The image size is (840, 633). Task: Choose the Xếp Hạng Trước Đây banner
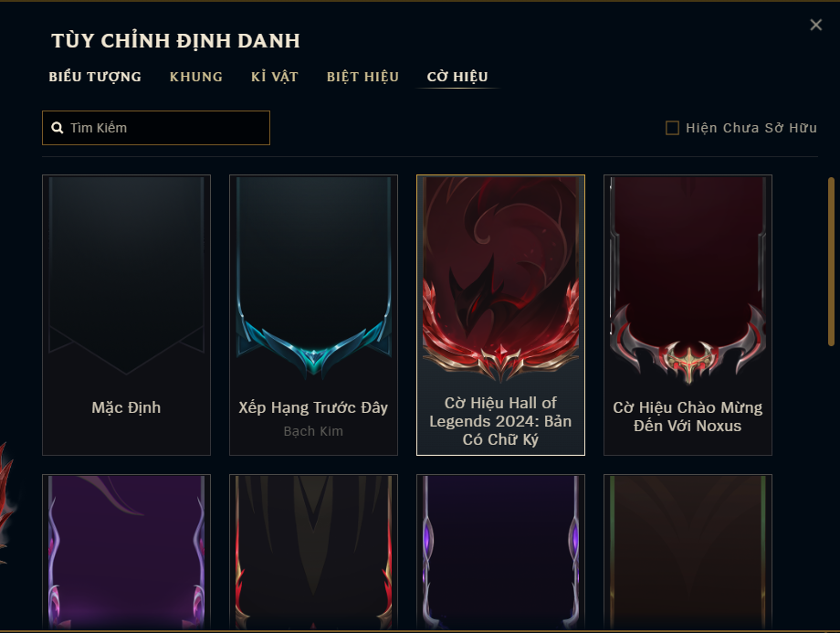coord(313,315)
